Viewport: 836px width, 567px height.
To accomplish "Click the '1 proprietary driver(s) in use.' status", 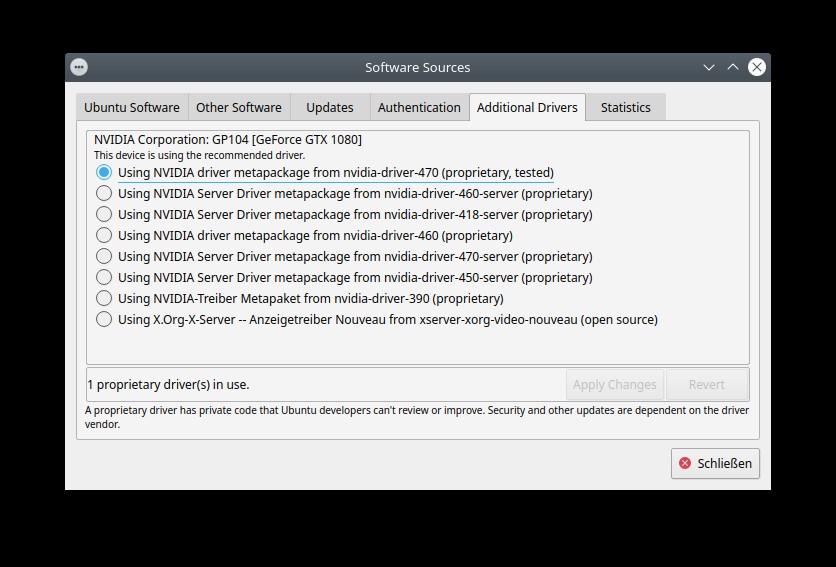I will 168,385.
